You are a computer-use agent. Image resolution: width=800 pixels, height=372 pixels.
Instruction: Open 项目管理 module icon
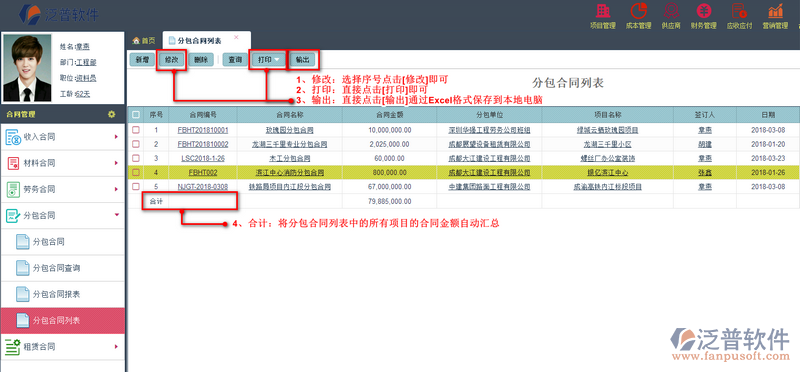tap(603, 11)
